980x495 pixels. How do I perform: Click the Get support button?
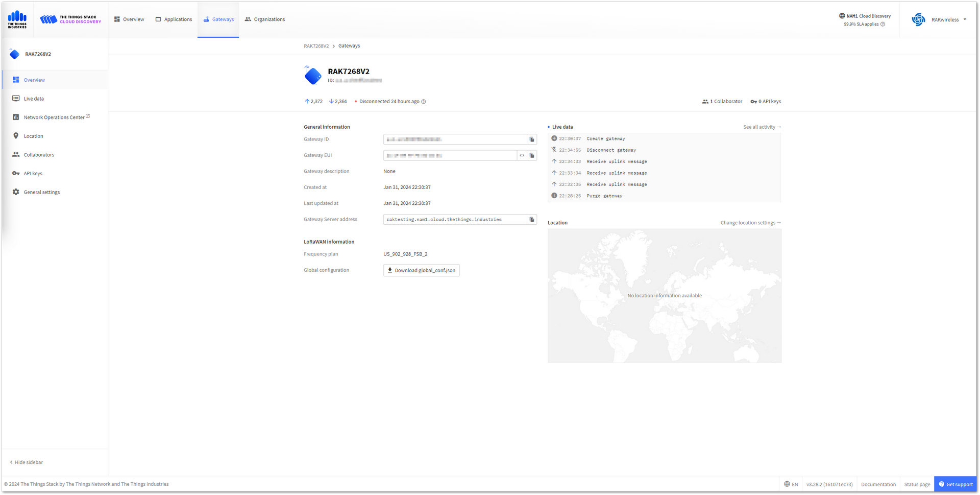tap(955, 484)
